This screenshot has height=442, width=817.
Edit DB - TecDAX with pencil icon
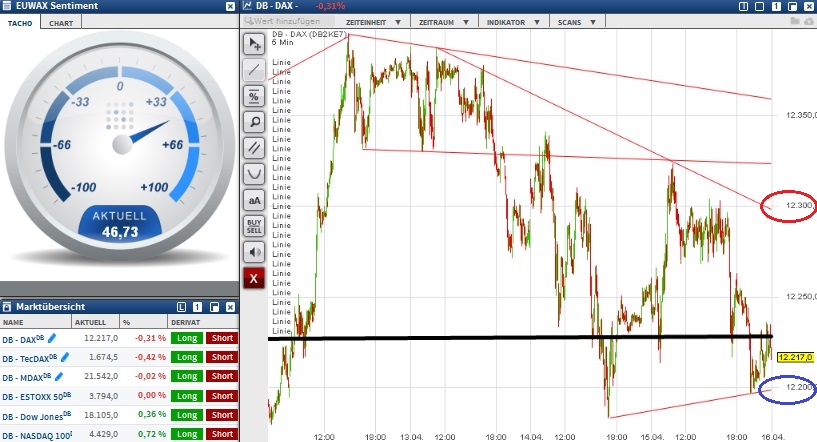(x=65, y=357)
